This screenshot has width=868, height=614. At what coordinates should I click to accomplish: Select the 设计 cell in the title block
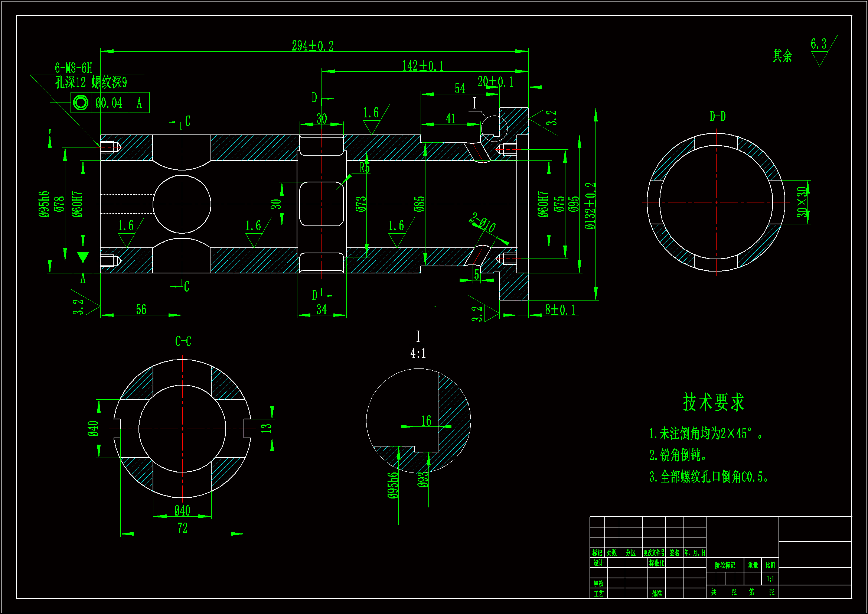click(598, 563)
